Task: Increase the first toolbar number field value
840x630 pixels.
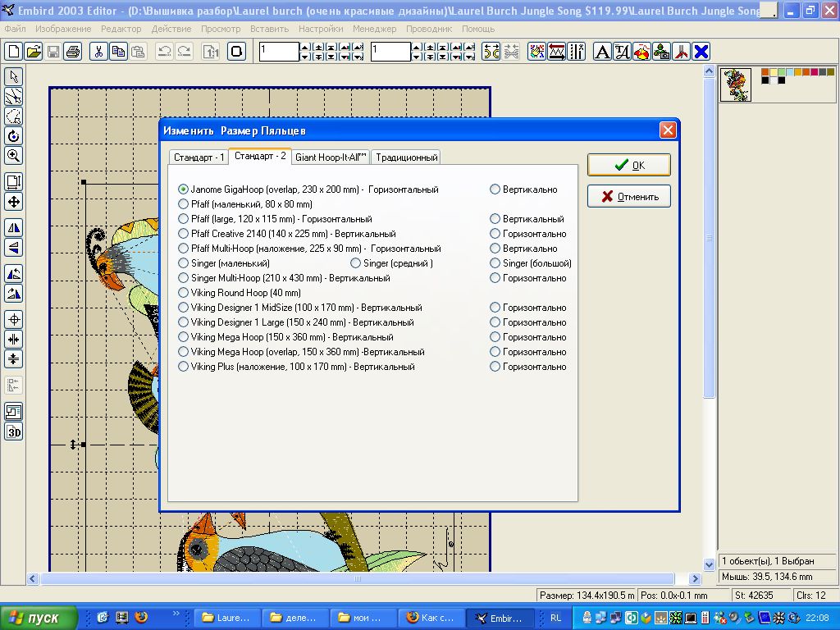Action: 304,48
